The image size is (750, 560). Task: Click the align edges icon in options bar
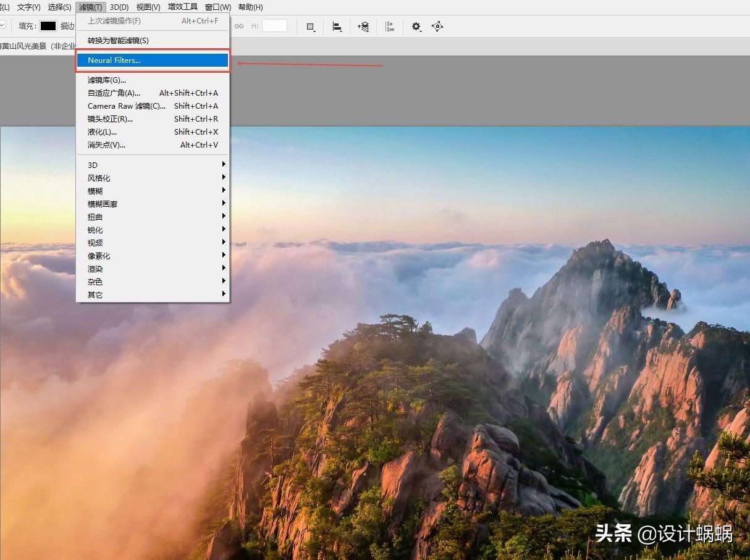pyautogui.click(x=390, y=26)
